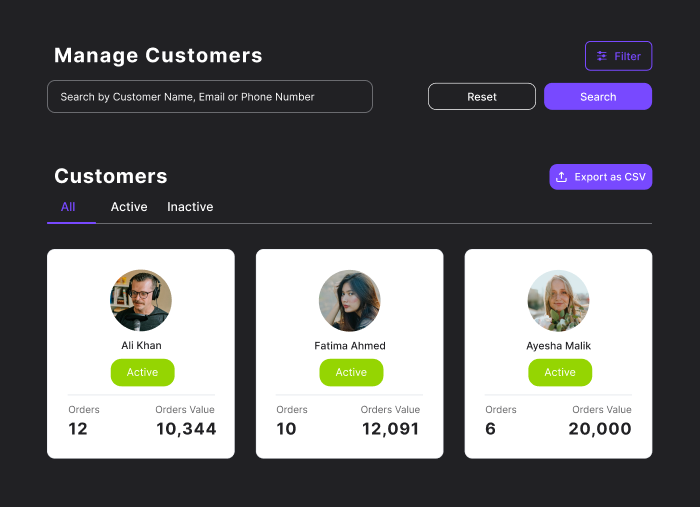Select Fatima Ahmed's customer name

[350, 346]
